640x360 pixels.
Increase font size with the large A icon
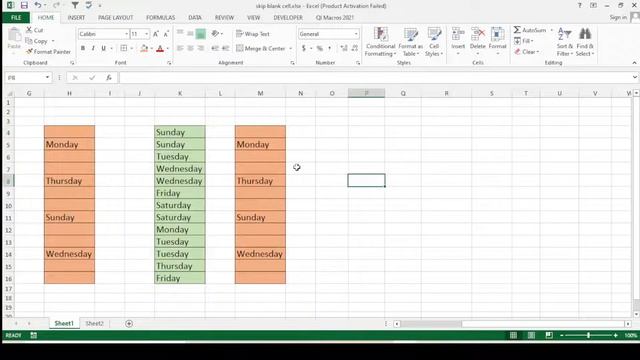pos(156,34)
